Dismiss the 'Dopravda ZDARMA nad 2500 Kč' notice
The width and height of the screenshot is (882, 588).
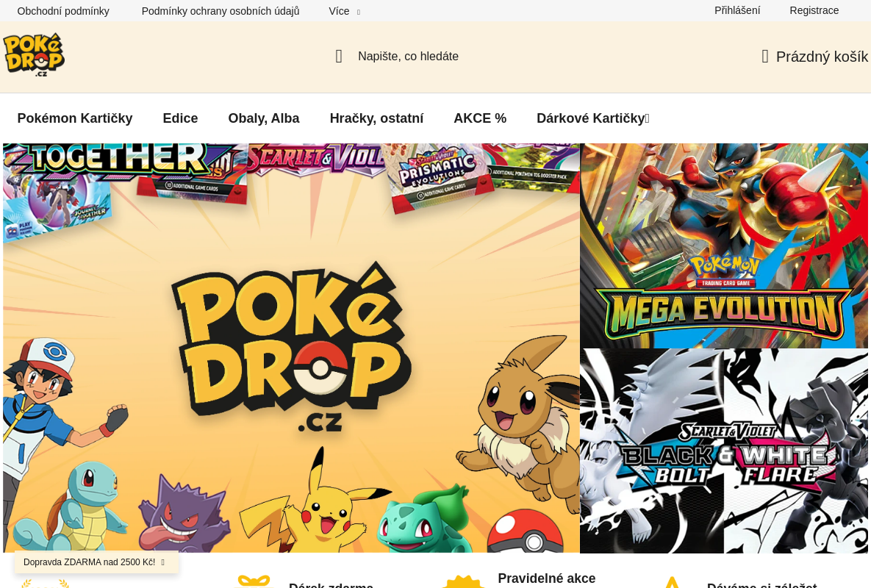163,562
